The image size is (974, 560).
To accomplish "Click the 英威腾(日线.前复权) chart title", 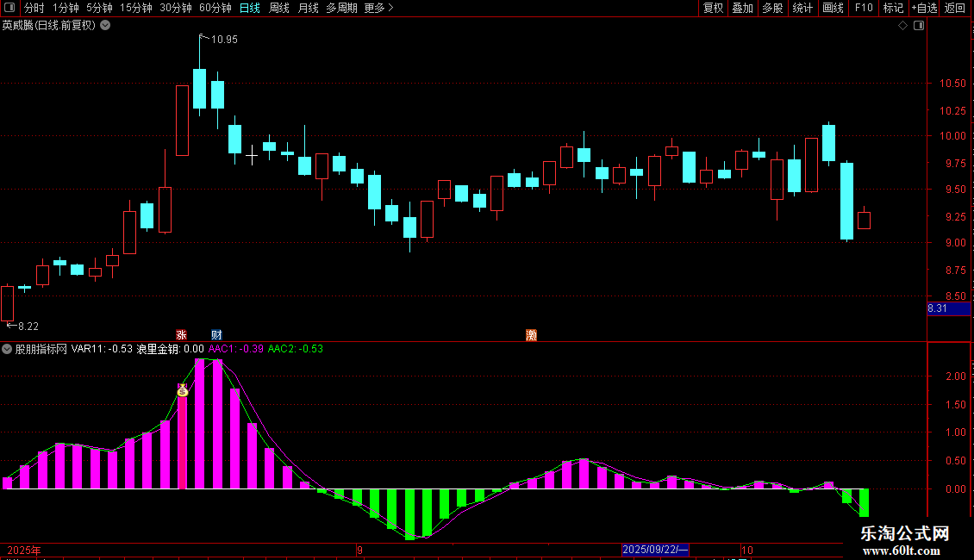I will (x=49, y=26).
